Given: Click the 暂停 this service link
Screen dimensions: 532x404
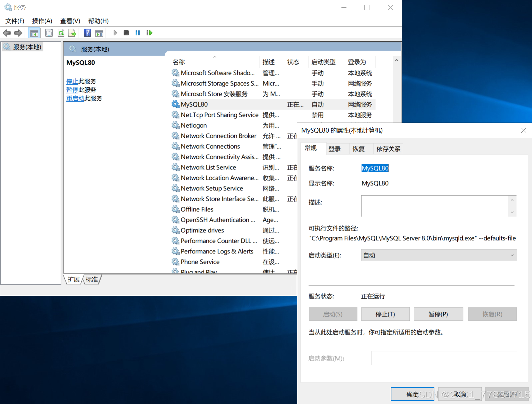Looking at the screenshot, I should point(72,90).
